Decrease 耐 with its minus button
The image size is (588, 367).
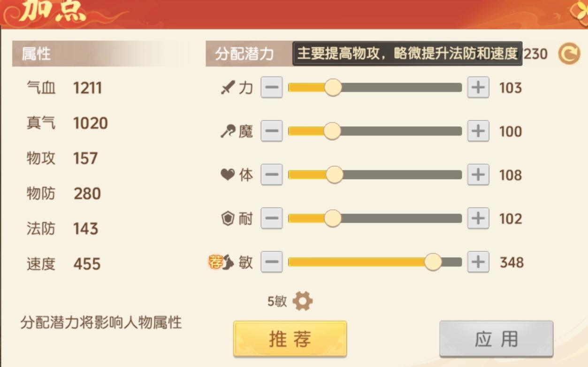pyautogui.click(x=271, y=218)
